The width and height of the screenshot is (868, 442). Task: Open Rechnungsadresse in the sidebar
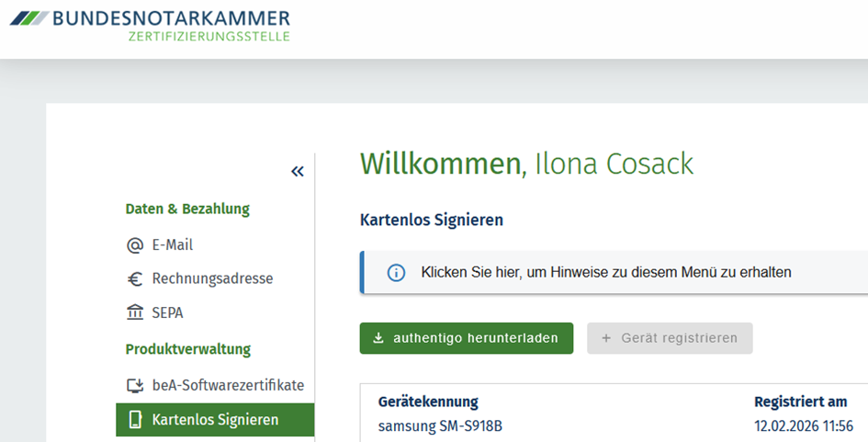(212, 278)
